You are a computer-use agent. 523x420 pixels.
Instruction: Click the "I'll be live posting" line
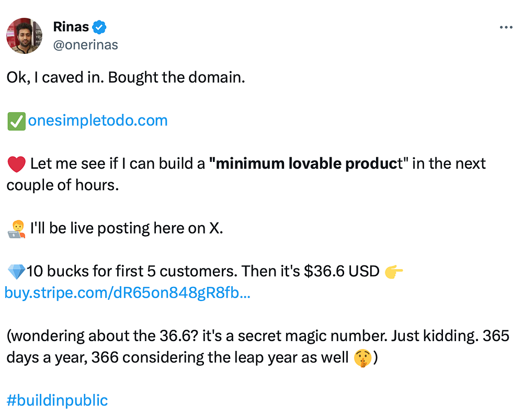[x=127, y=228]
